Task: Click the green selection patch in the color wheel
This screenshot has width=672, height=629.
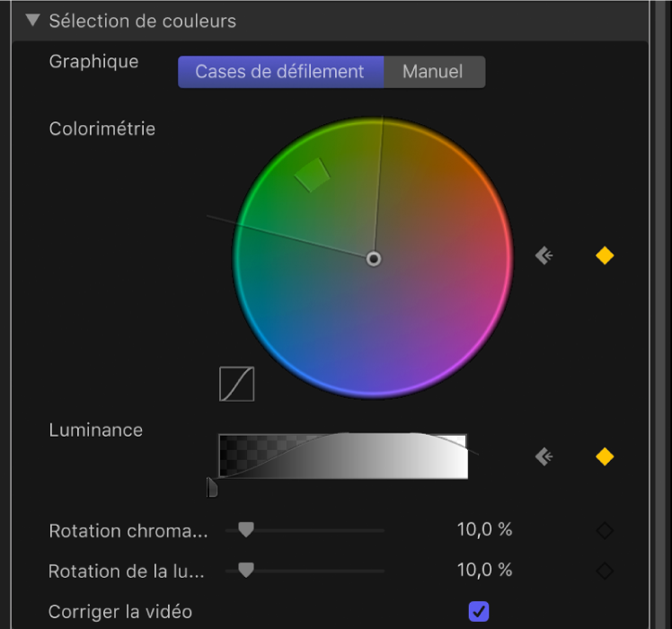Action: point(313,174)
